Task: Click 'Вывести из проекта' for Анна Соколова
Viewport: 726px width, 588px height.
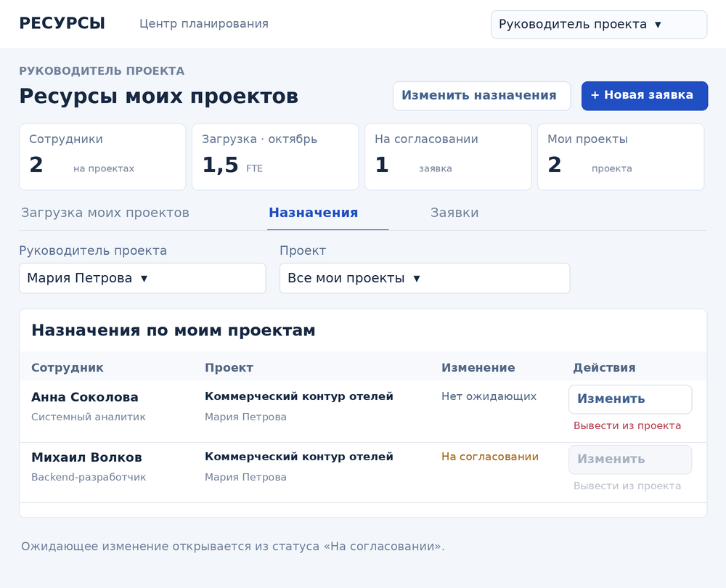Action: click(x=627, y=426)
